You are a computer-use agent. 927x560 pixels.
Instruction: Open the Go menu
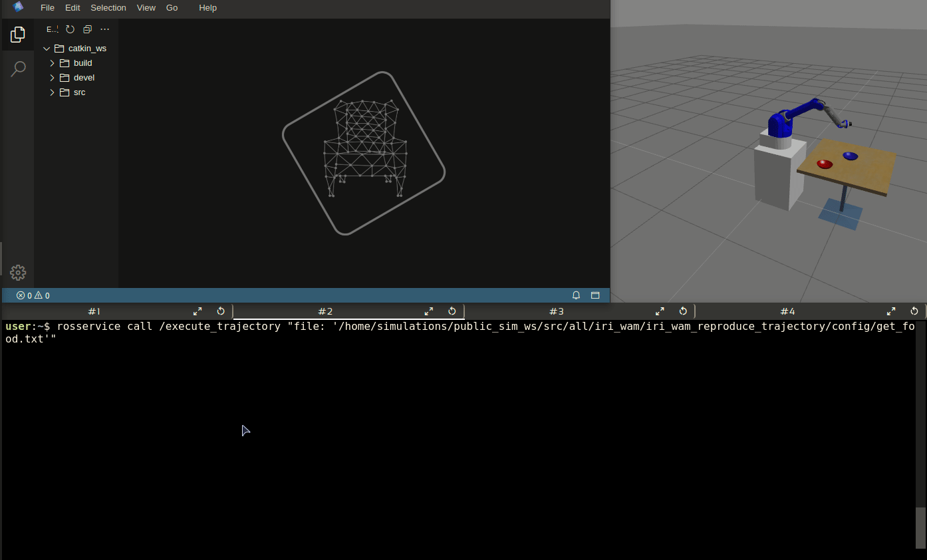click(172, 7)
